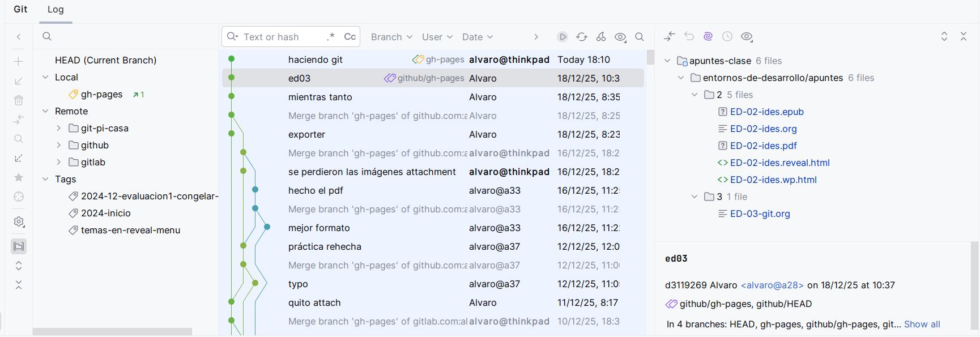Open file ED-02-ides.epub
Viewport: 980px width, 337px height.
(766, 112)
